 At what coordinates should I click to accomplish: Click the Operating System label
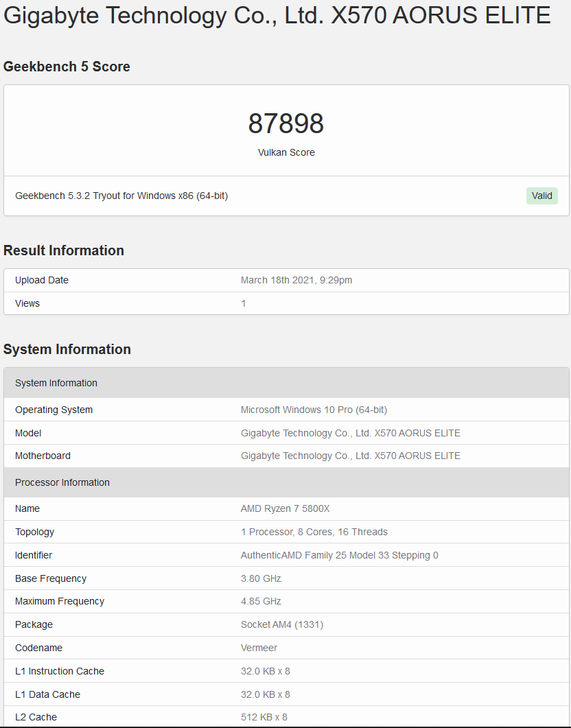pyautogui.click(x=54, y=410)
